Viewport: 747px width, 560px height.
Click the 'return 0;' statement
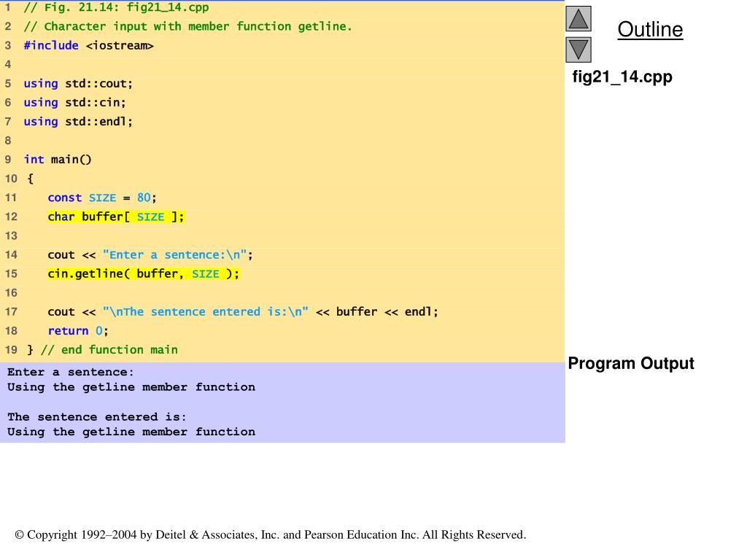tap(78, 331)
